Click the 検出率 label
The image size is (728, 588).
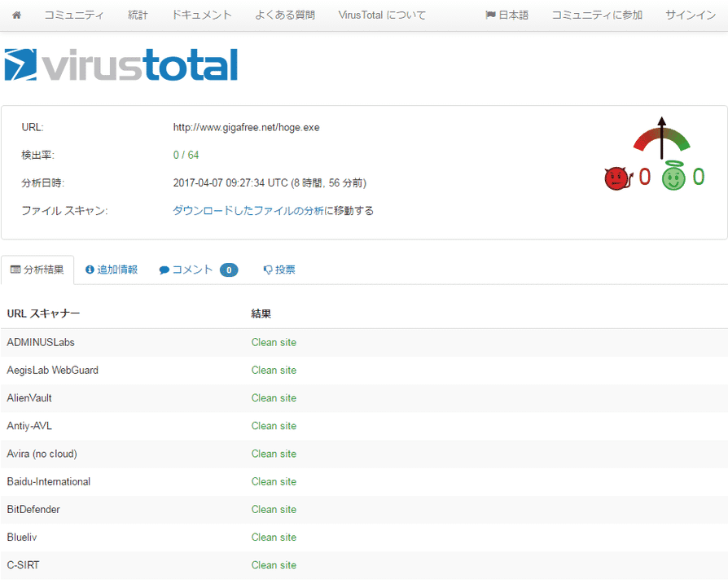pos(38,155)
